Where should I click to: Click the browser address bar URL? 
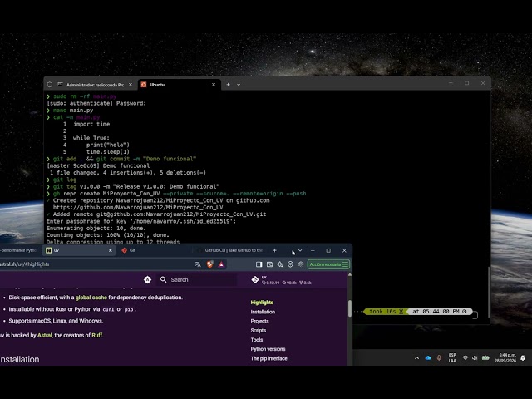(24, 264)
